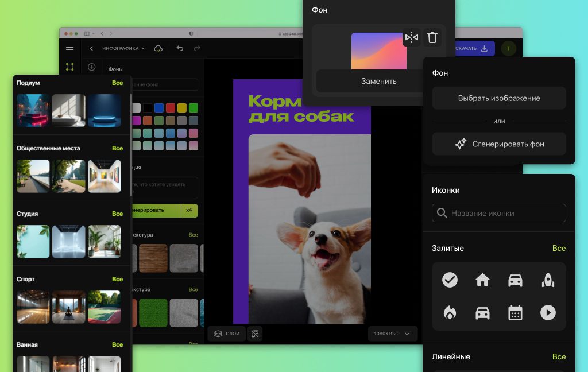The width and height of the screenshot is (588, 372).
Task: Toggle the browser sidebar icon
Action: pos(87,33)
